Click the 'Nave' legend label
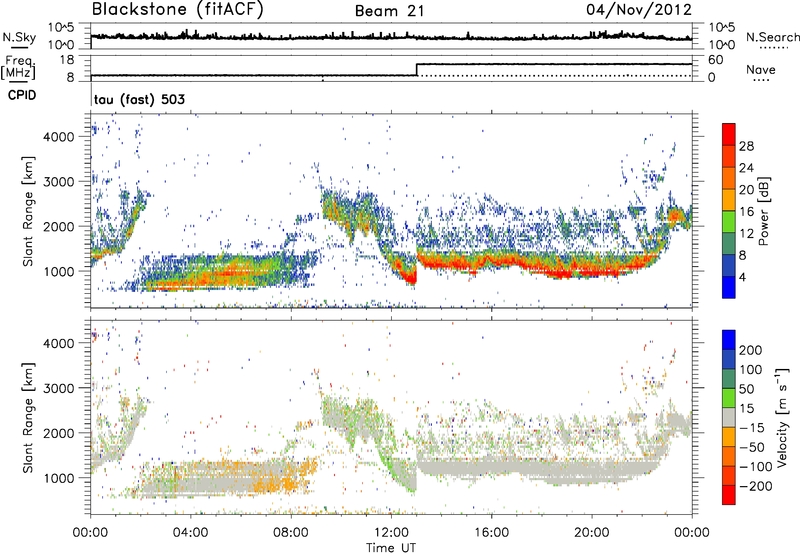This screenshot has width=800, height=554. (x=760, y=70)
